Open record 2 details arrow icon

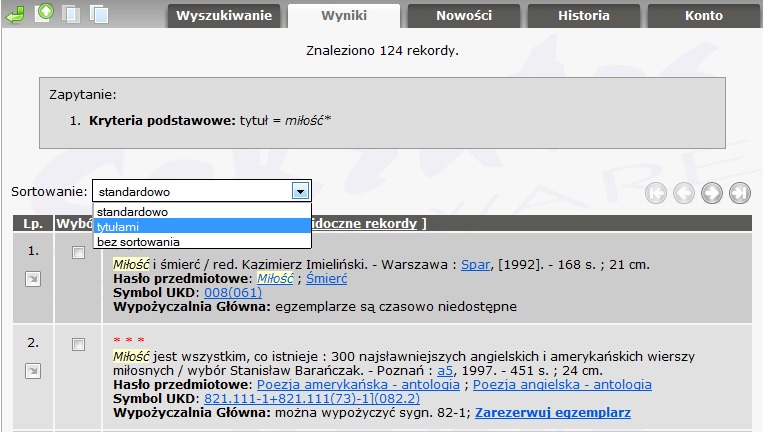tap(33, 371)
